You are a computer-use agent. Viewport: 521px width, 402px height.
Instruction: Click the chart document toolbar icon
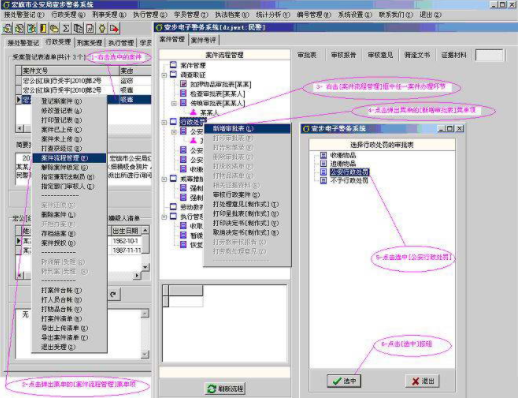pyautogui.click(x=90, y=29)
